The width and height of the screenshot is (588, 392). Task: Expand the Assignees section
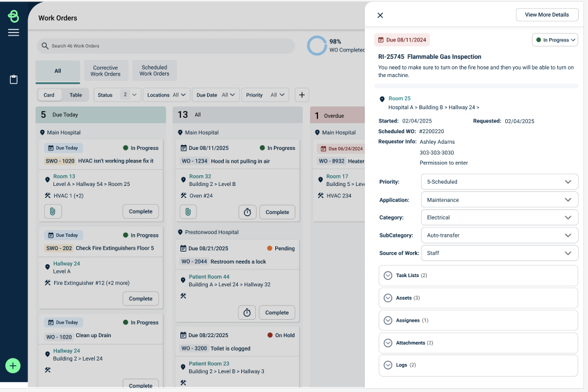(478, 320)
